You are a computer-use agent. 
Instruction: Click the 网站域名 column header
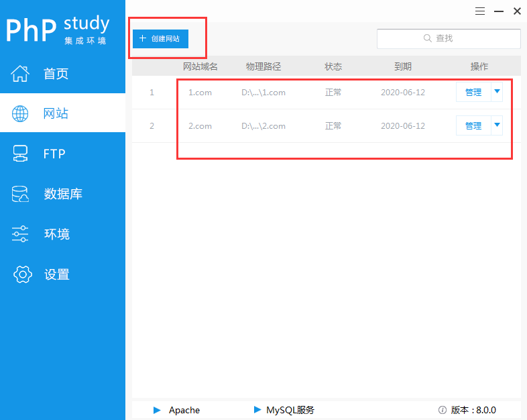pyautogui.click(x=200, y=66)
